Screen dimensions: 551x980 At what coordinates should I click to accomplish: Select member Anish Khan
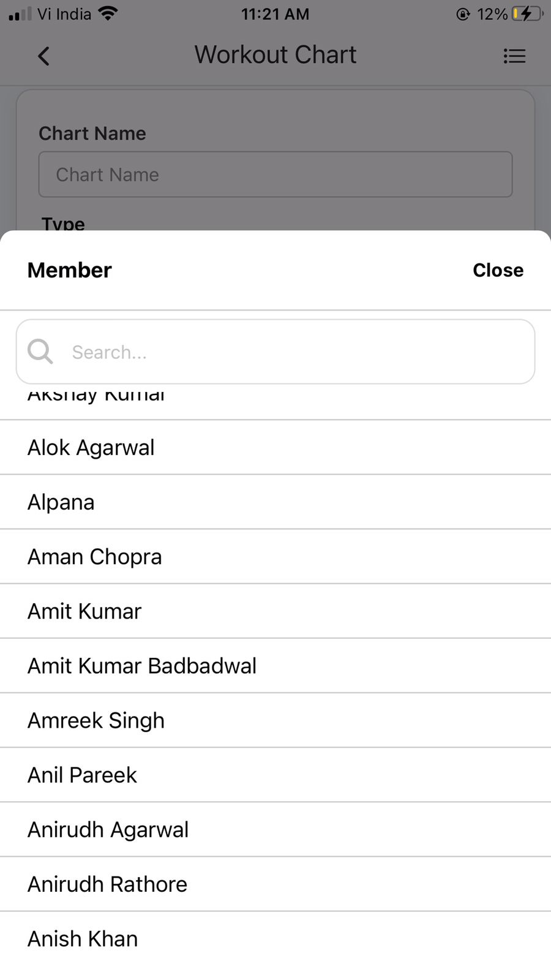point(83,938)
